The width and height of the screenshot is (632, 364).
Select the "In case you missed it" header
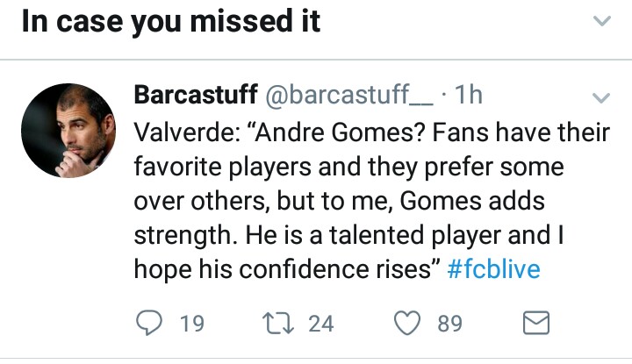tap(170, 21)
